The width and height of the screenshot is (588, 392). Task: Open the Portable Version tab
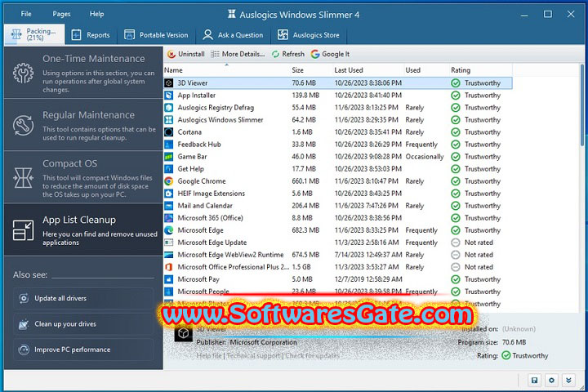tap(156, 35)
